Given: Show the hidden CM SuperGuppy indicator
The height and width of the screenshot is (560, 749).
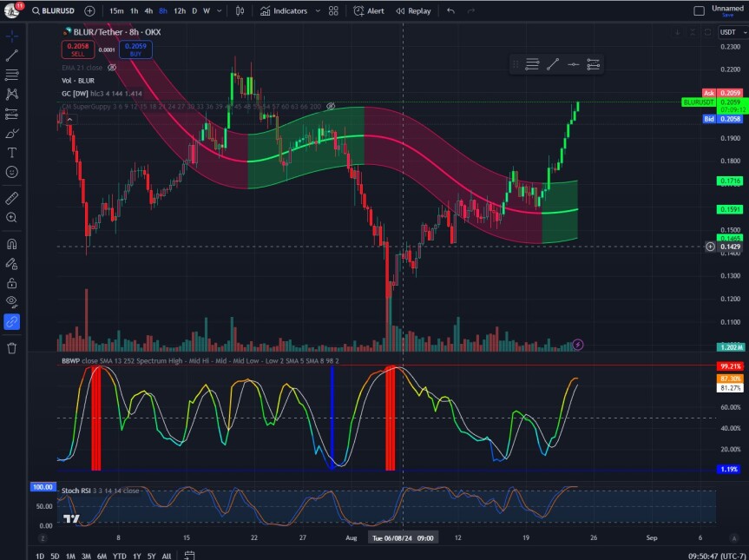Looking at the screenshot, I should pyautogui.click(x=331, y=106).
